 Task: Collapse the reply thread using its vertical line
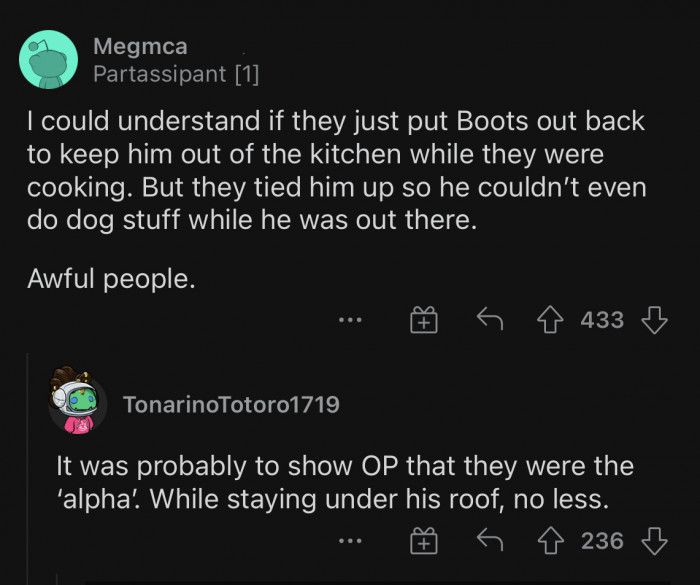(29, 470)
